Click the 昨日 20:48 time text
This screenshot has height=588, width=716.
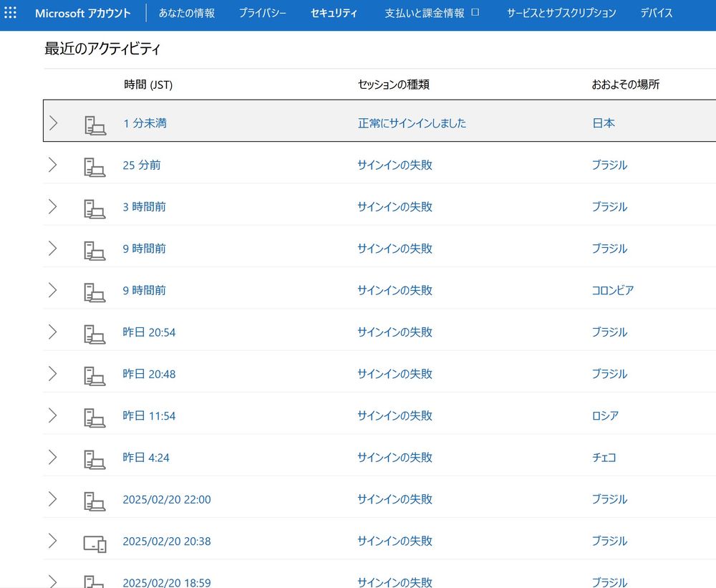(149, 374)
